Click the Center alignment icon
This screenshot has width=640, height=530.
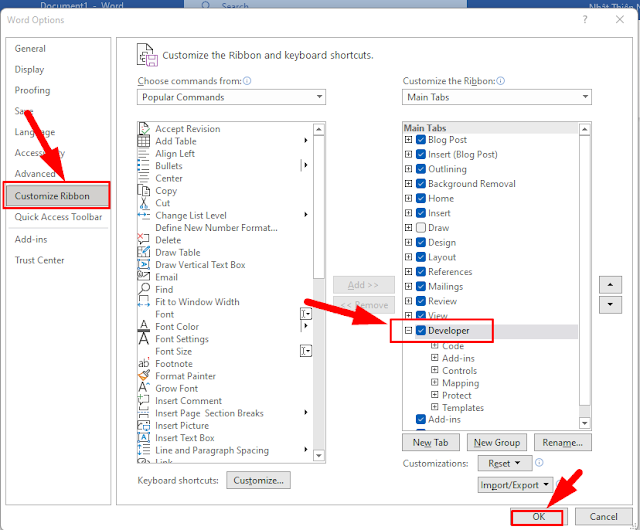click(x=144, y=178)
